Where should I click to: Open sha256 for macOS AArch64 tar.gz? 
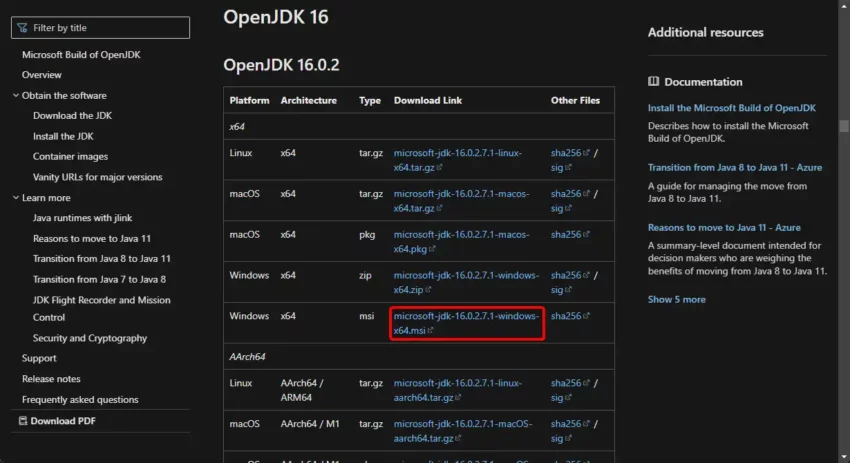point(570,423)
